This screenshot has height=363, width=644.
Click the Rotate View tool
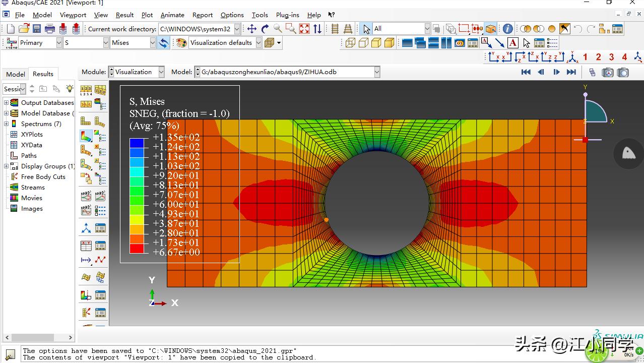pos(265,29)
